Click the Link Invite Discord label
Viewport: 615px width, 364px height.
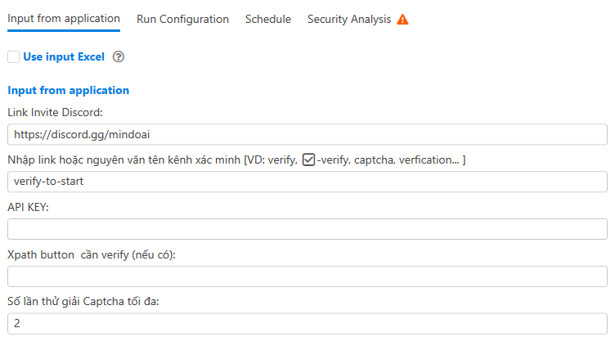coord(56,112)
